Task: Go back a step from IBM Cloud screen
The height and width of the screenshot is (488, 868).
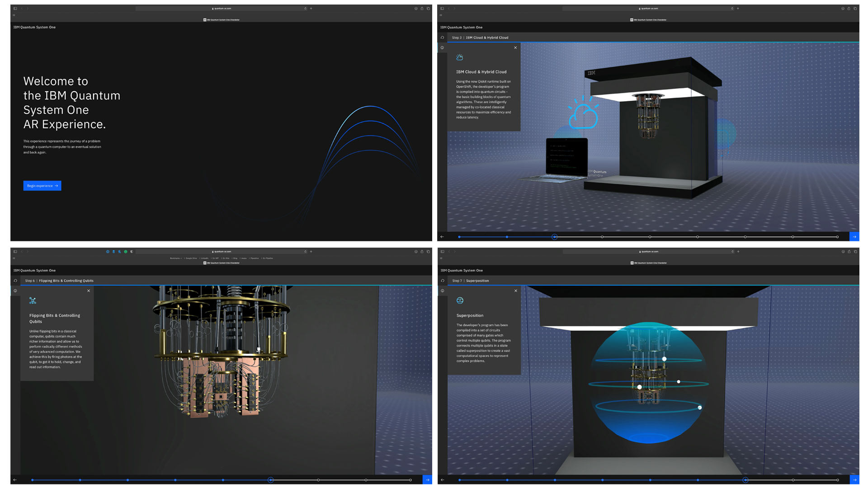Action: coord(442,237)
